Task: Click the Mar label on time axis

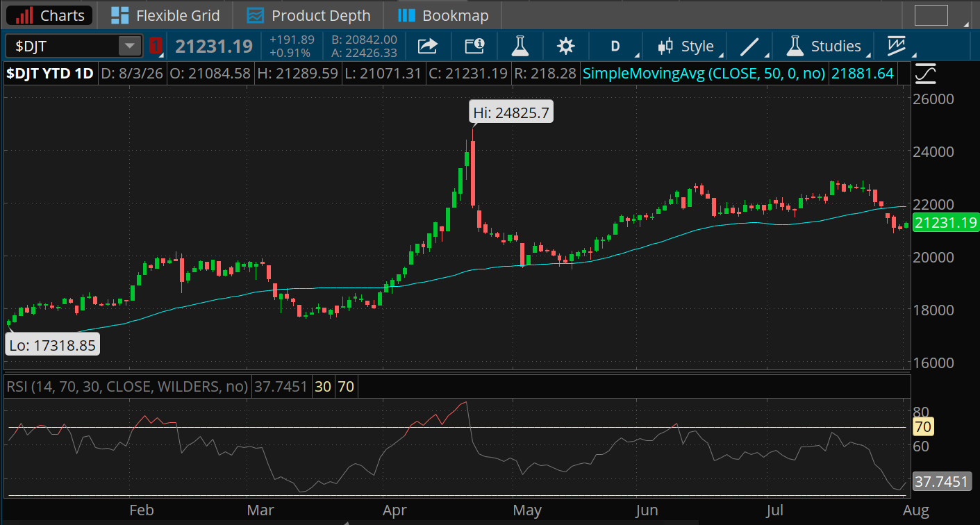Action: (x=261, y=511)
